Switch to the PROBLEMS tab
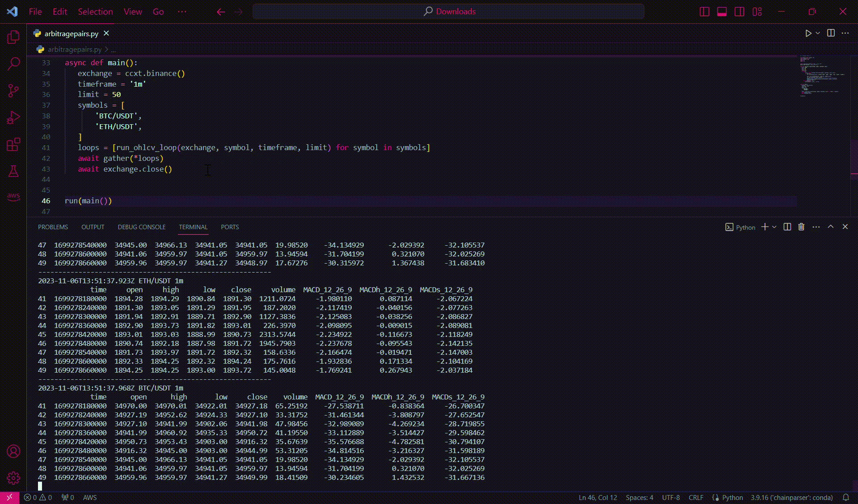This screenshot has width=858, height=504. tap(53, 227)
